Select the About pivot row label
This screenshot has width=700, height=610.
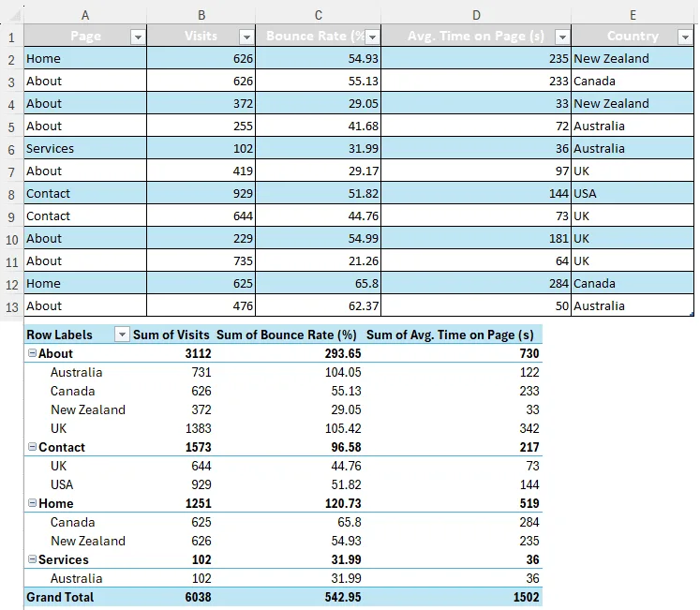point(55,353)
